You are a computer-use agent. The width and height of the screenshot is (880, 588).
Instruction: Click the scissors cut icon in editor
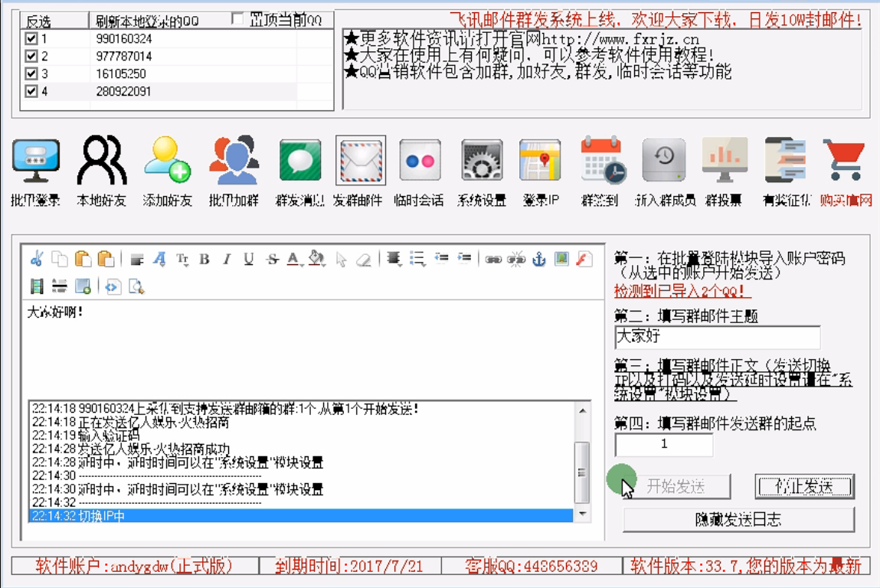click(37, 260)
